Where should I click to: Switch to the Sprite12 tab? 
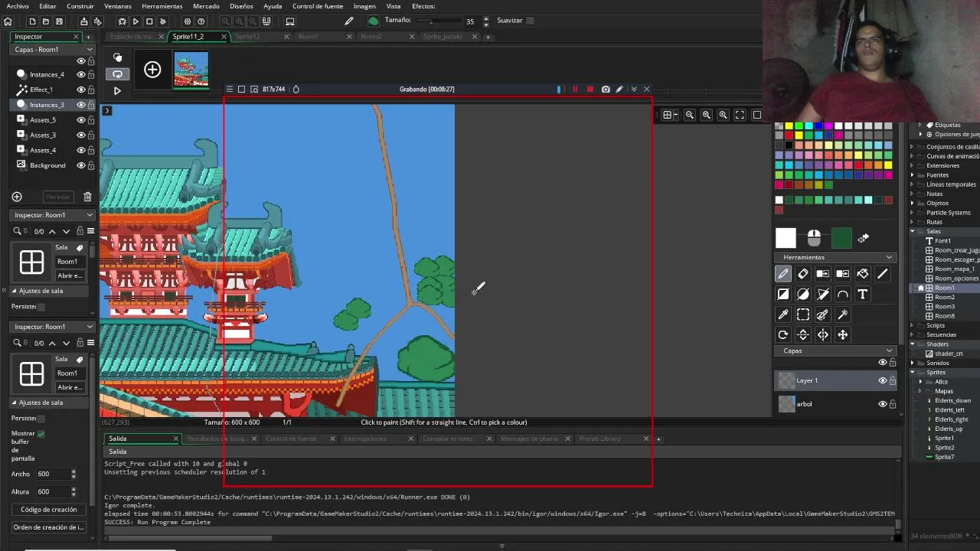247,37
